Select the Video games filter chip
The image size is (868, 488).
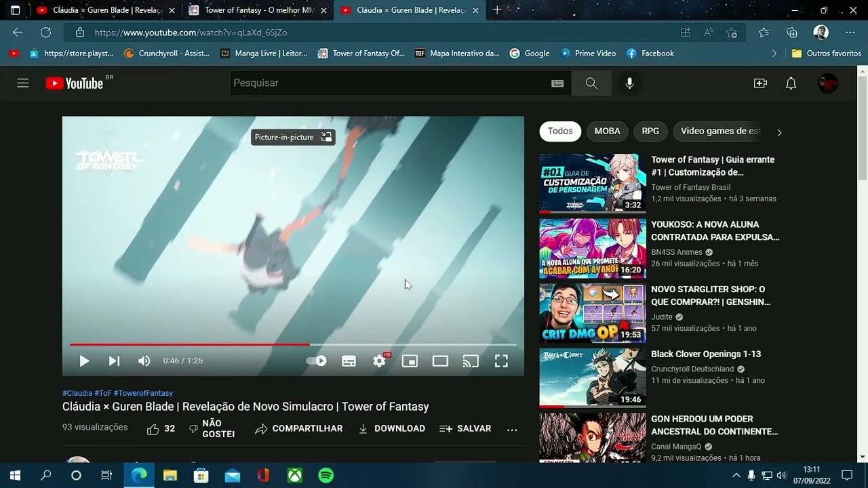point(720,131)
